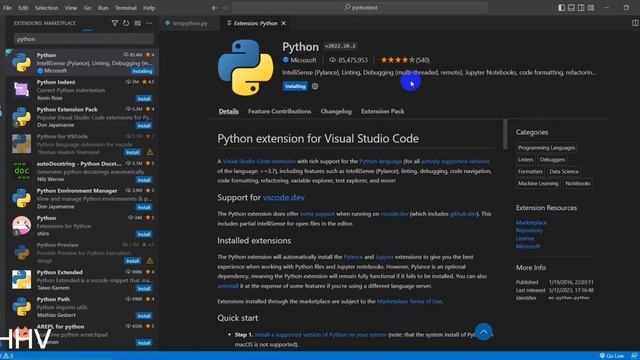Open the Python Indent extension icon
This screenshot has height=360, width=640.
[21, 89]
